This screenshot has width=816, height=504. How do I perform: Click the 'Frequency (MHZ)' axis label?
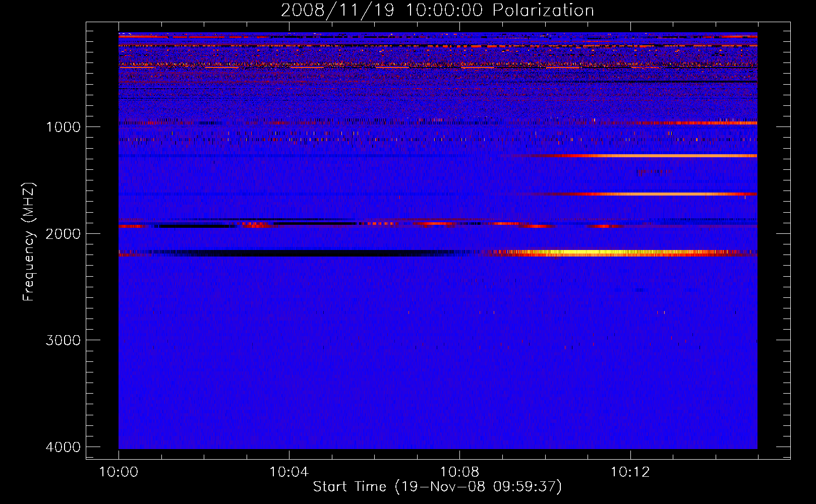tap(29, 242)
